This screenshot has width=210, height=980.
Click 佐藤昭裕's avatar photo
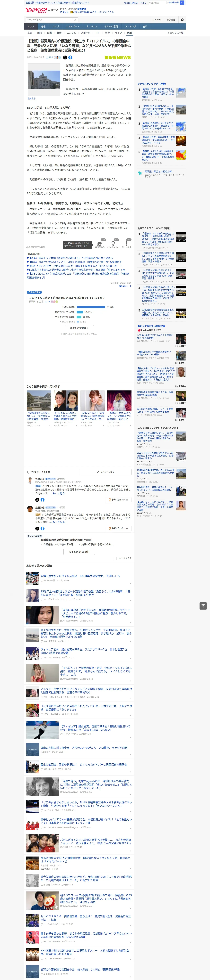tap(30, 481)
